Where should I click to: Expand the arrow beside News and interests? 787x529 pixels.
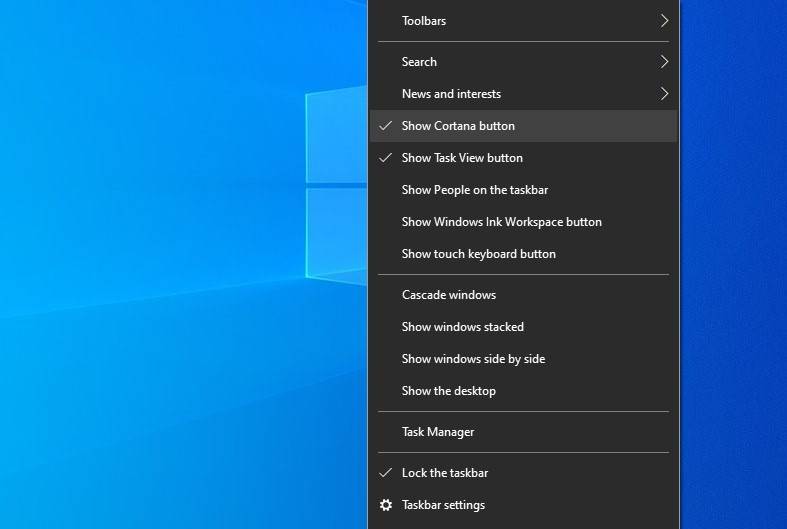[664, 94]
